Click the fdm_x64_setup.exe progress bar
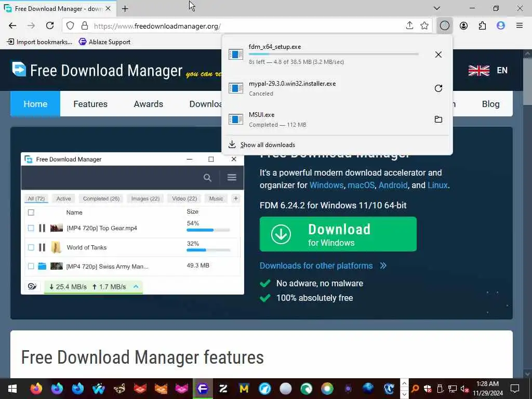 [x=334, y=54]
